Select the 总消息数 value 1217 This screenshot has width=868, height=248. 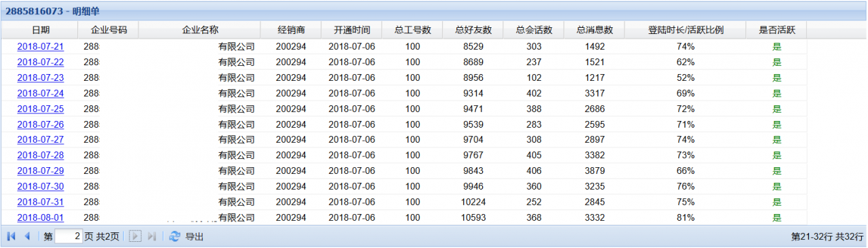(595, 77)
